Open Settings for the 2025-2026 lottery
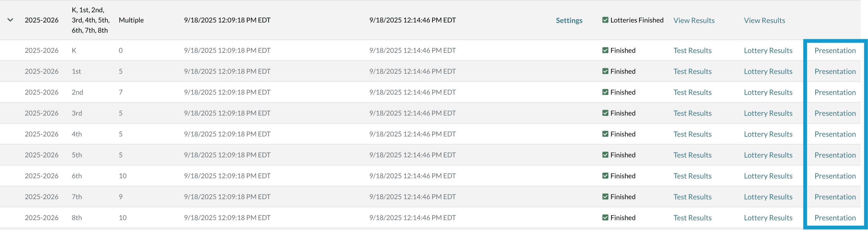 [x=569, y=20]
